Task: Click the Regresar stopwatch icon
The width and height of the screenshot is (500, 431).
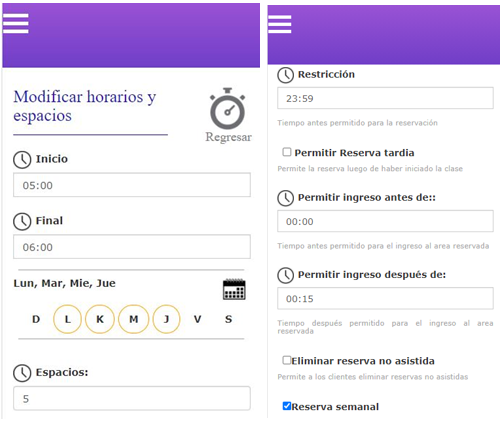Action: (x=228, y=108)
